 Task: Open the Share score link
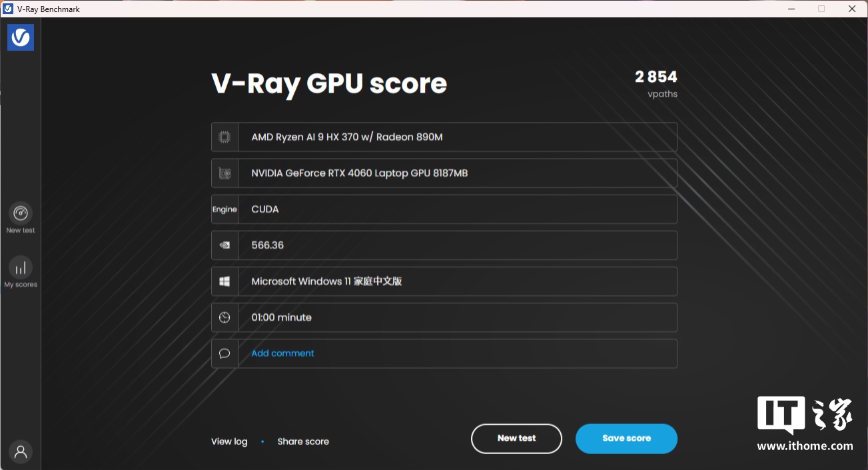(303, 441)
